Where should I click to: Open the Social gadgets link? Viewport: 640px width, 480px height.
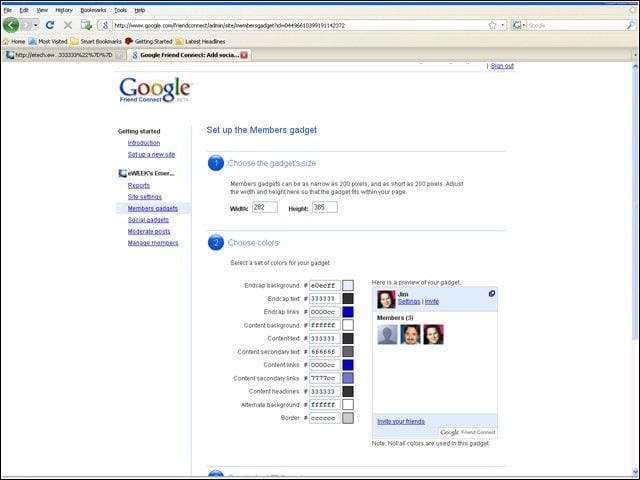148,220
